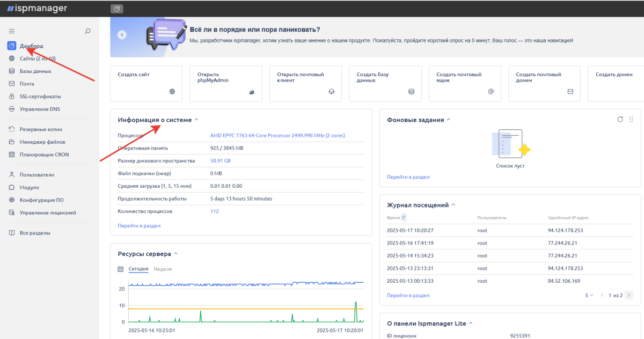
Task: Click the Все разделы book icon
Action: [x=12, y=233]
